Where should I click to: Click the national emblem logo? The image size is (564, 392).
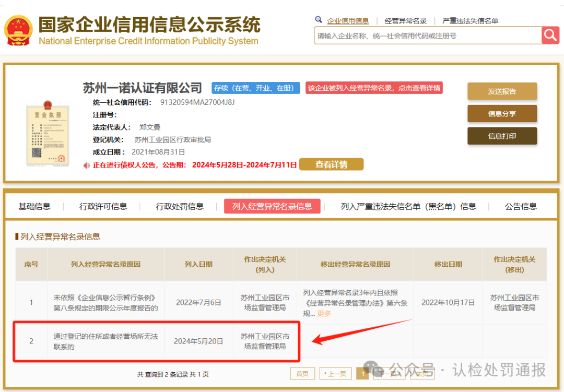18,31
